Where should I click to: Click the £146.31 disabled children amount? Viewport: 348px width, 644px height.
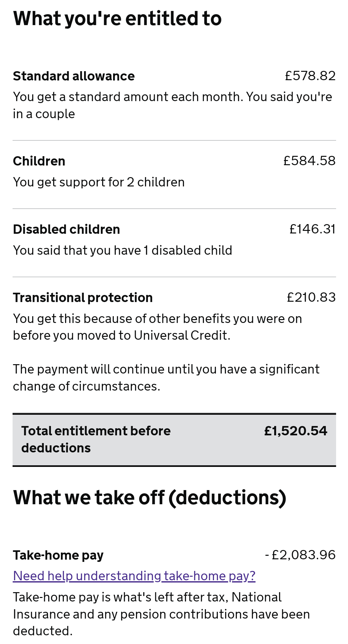pyautogui.click(x=312, y=229)
